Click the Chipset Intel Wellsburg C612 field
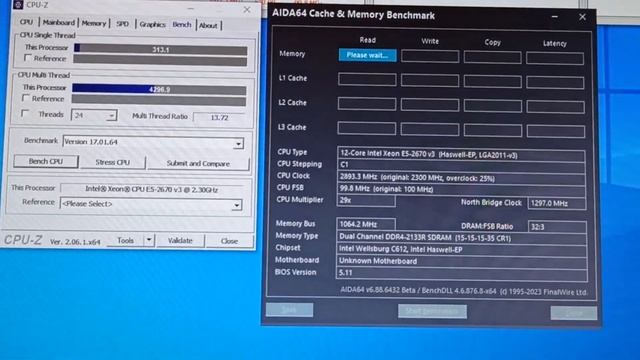 tap(462, 249)
